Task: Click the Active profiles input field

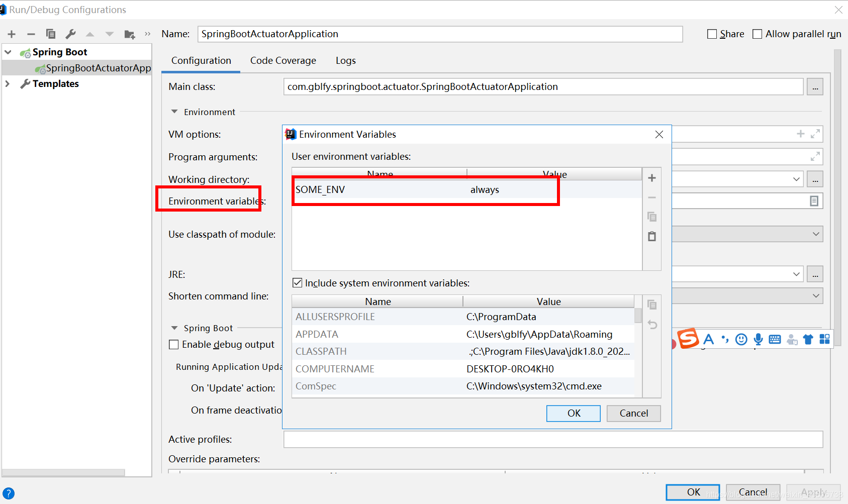Action: coord(553,439)
